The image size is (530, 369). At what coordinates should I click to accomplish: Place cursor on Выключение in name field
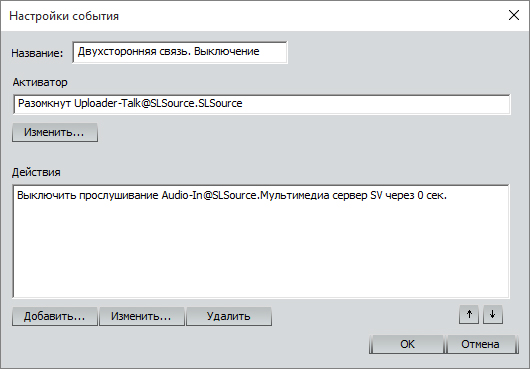[x=226, y=52]
